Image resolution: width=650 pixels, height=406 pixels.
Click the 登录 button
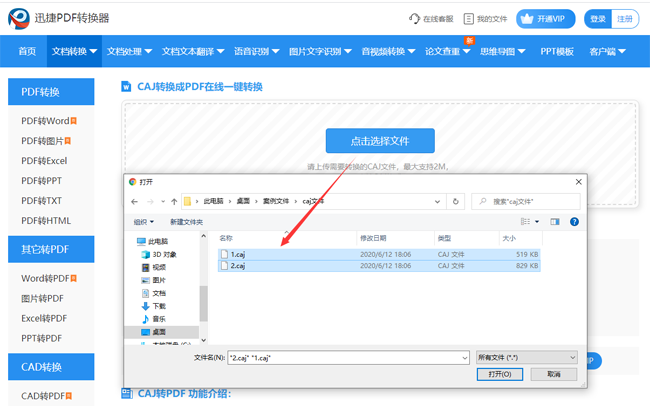(598, 19)
